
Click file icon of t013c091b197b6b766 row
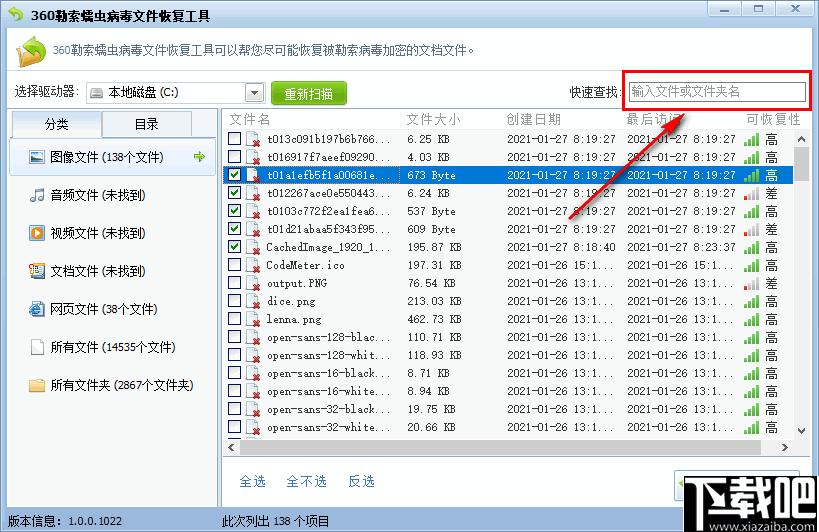coord(253,139)
